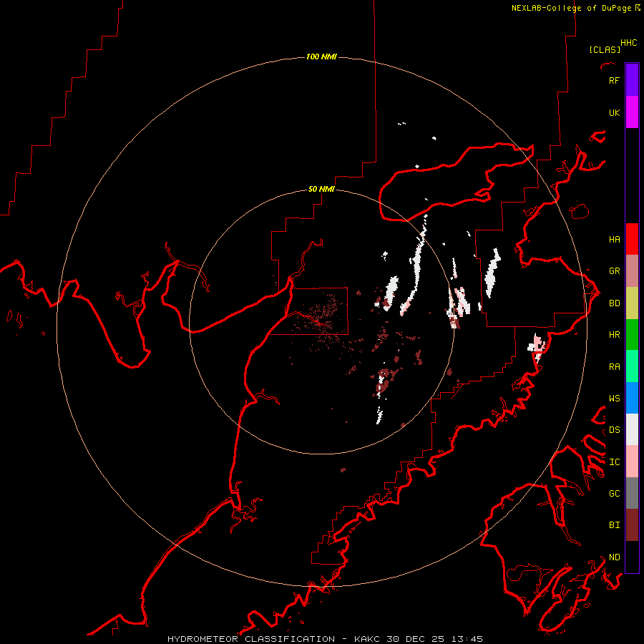Screen dimensions: 644x644
Task: Click the 30 DEC 25 date
Action: pyautogui.click(x=415, y=639)
